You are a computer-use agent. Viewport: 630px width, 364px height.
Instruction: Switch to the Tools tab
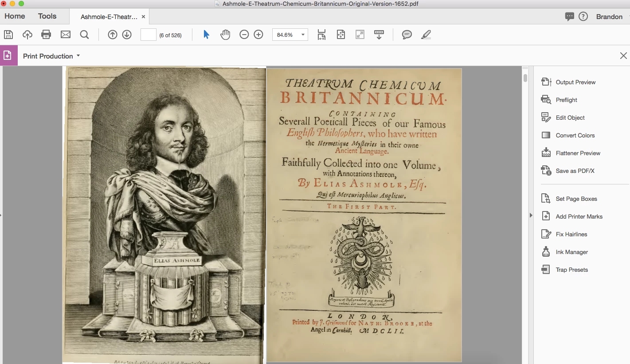point(47,16)
